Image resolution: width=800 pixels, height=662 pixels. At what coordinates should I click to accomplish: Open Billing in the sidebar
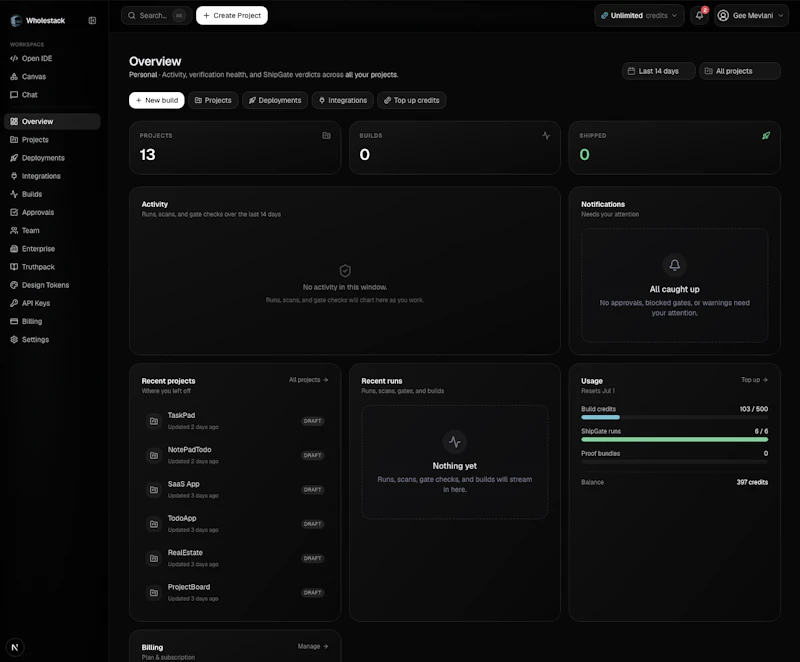click(x=52, y=321)
